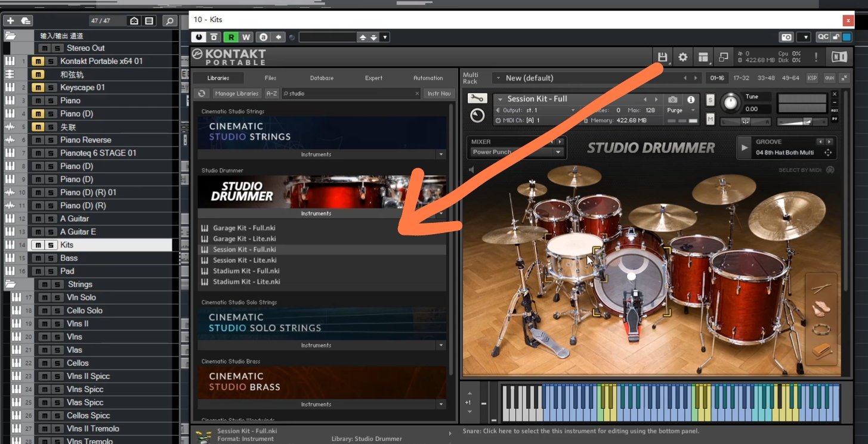Select the cowbell block icon

pyautogui.click(x=821, y=351)
